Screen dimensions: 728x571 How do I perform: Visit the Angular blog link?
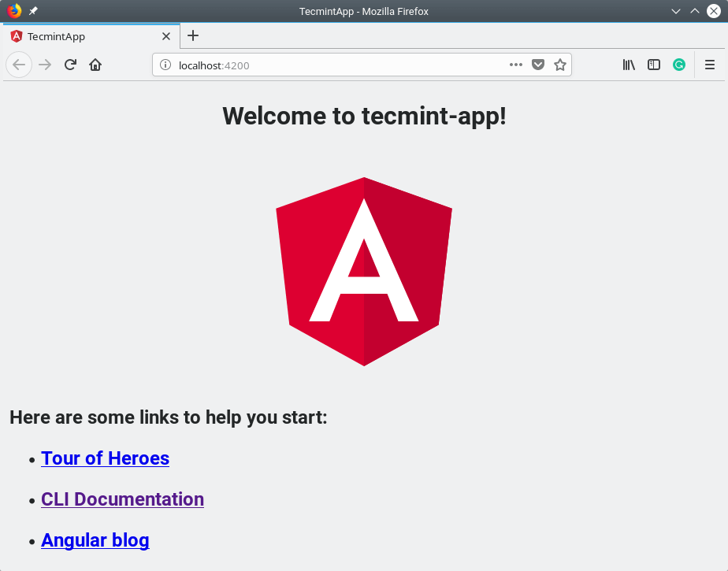[x=95, y=540]
